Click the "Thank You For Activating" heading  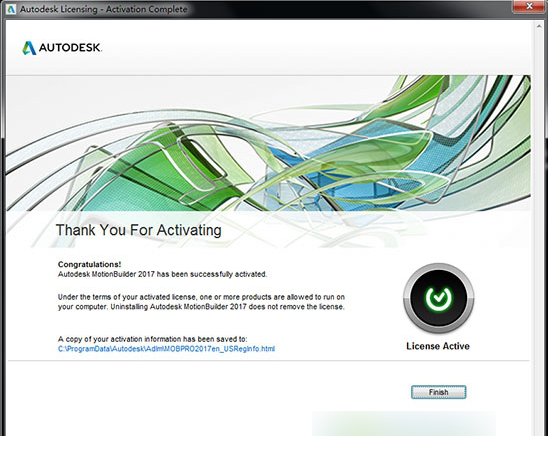(x=138, y=230)
